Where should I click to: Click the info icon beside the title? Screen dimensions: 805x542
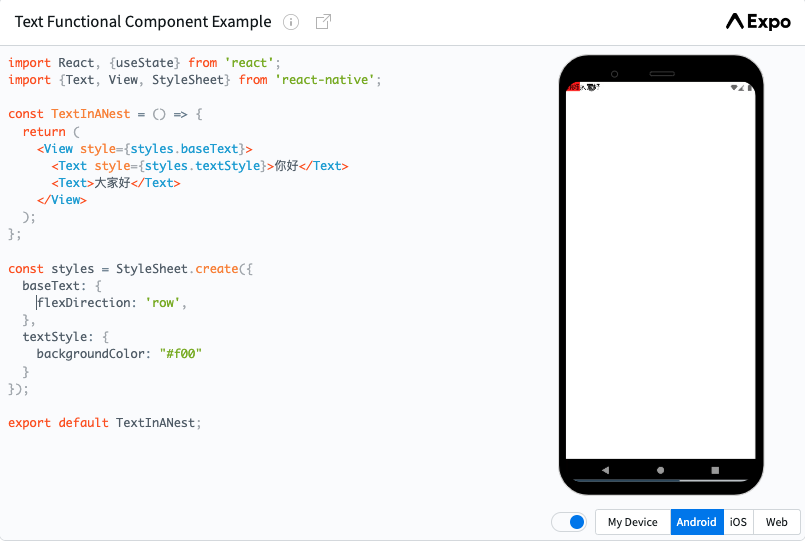click(x=291, y=22)
